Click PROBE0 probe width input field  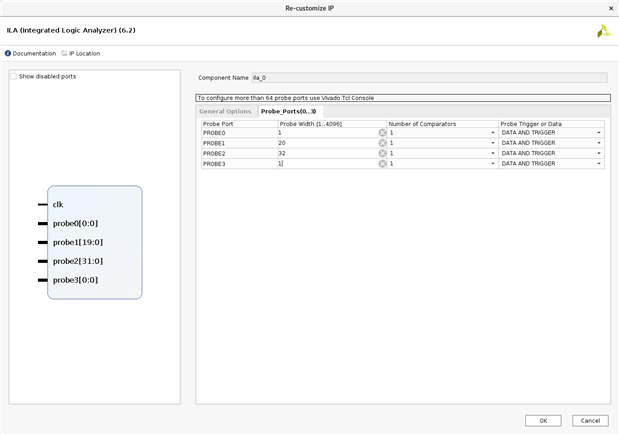point(328,133)
